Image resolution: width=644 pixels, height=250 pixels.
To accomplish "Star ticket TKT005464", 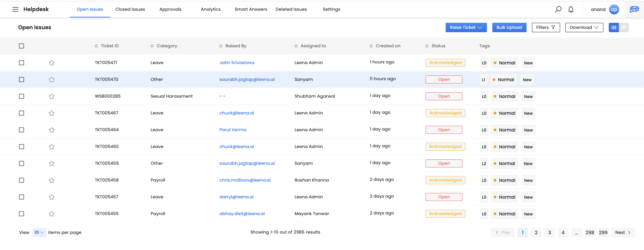I will tap(52, 130).
